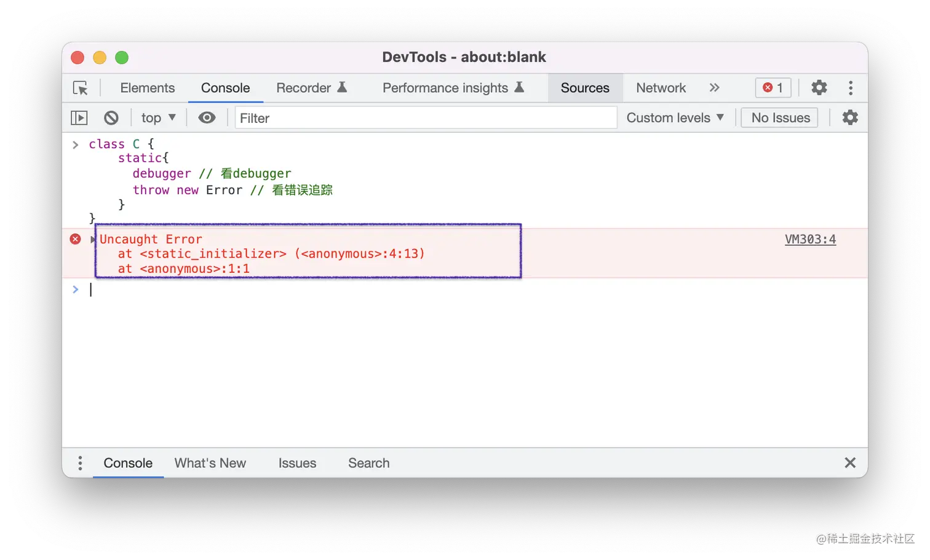The height and width of the screenshot is (560, 930).
Task: Open DevTools settings gear
Action: pyautogui.click(x=819, y=87)
